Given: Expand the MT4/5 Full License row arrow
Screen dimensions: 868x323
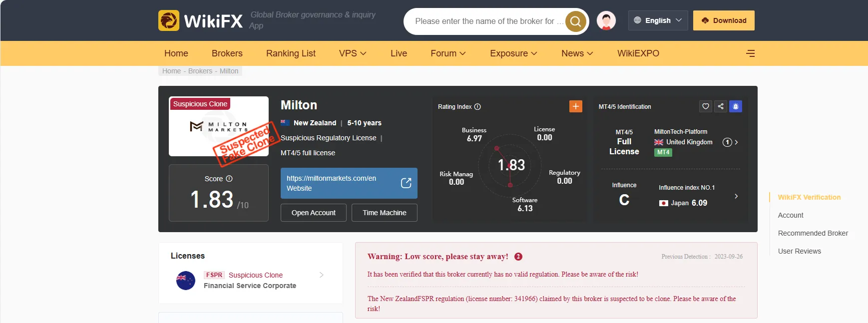Looking at the screenshot, I should pyautogui.click(x=736, y=142).
